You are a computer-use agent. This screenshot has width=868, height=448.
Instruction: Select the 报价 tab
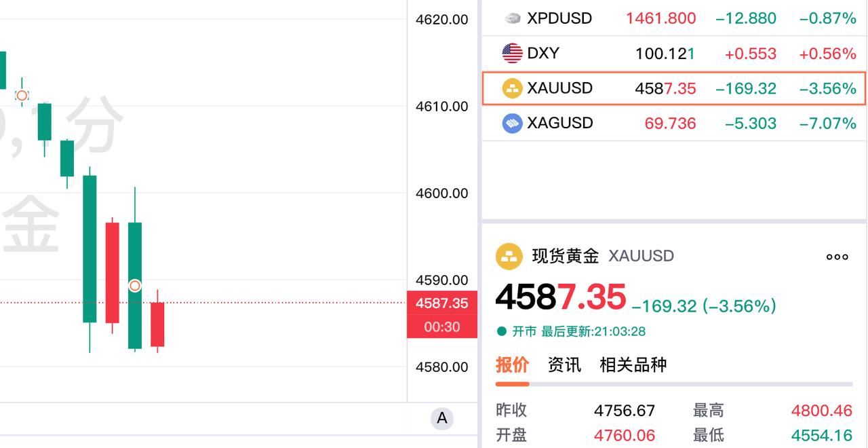pos(512,365)
